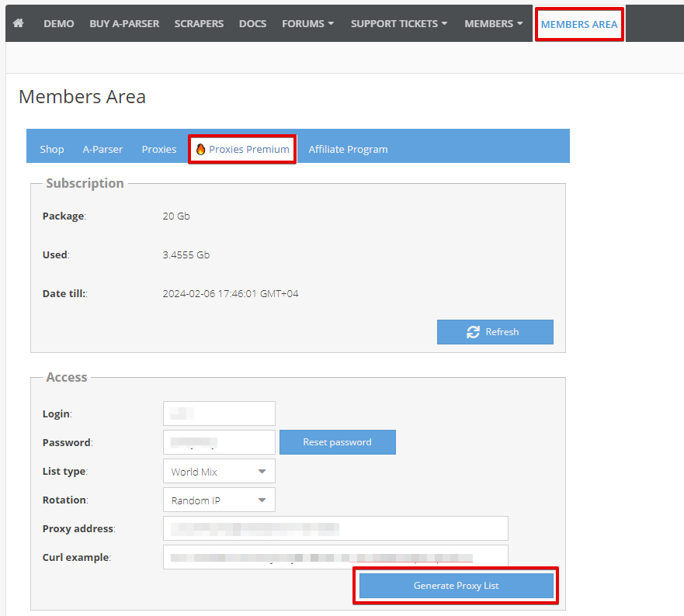
Task: Switch to the A-Parser tab
Action: pos(102,149)
